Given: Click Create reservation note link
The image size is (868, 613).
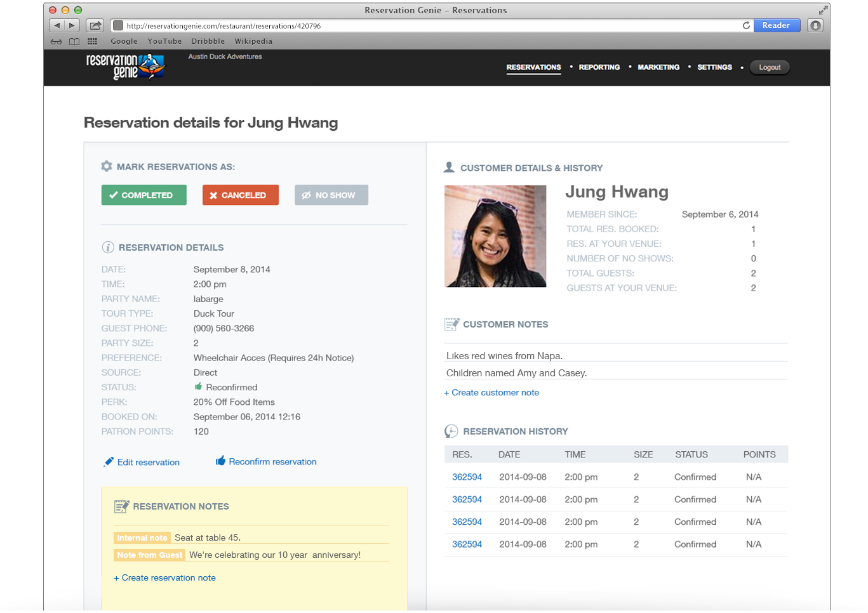Looking at the screenshot, I should (x=164, y=578).
